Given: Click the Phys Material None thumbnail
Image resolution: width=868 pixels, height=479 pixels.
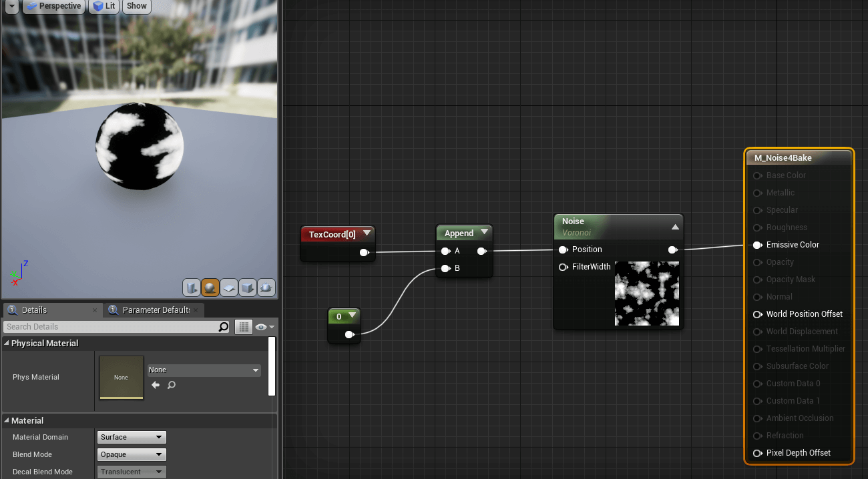Looking at the screenshot, I should tap(122, 378).
